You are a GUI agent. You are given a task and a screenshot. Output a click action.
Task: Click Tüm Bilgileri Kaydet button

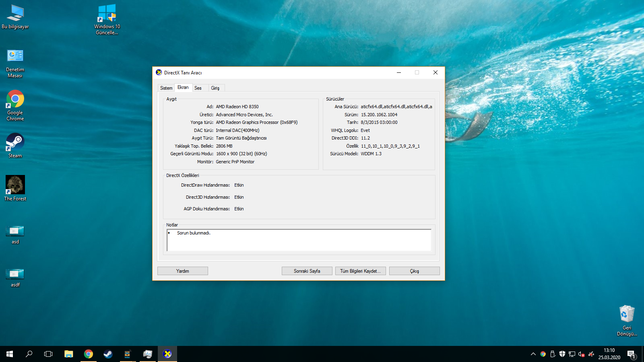pyautogui.click(x=361, y=271)
